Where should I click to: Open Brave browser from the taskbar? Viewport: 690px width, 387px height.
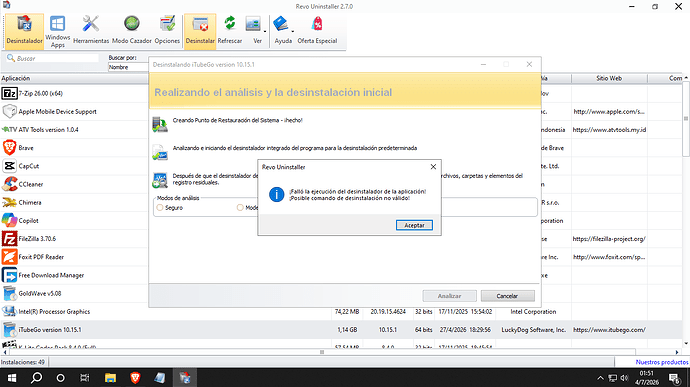tap(135, 378)
